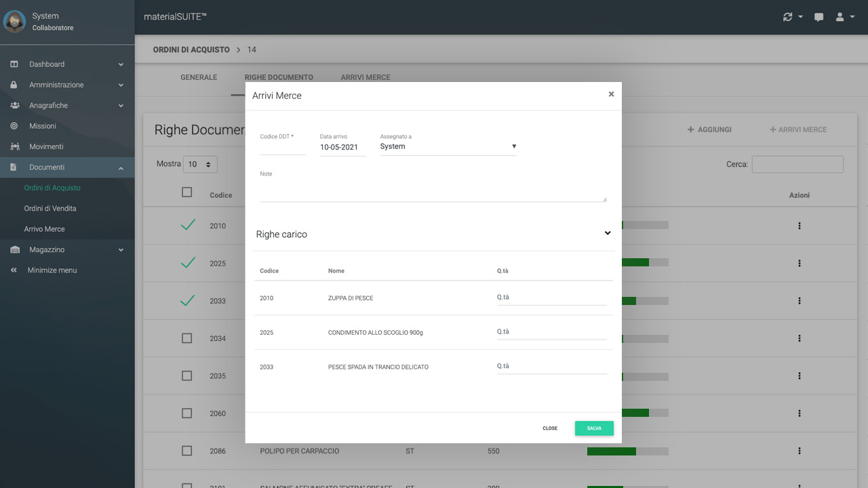Click the AGGIUNGI button
This screenshot has width=868, height=488.
tap(709, 129)
